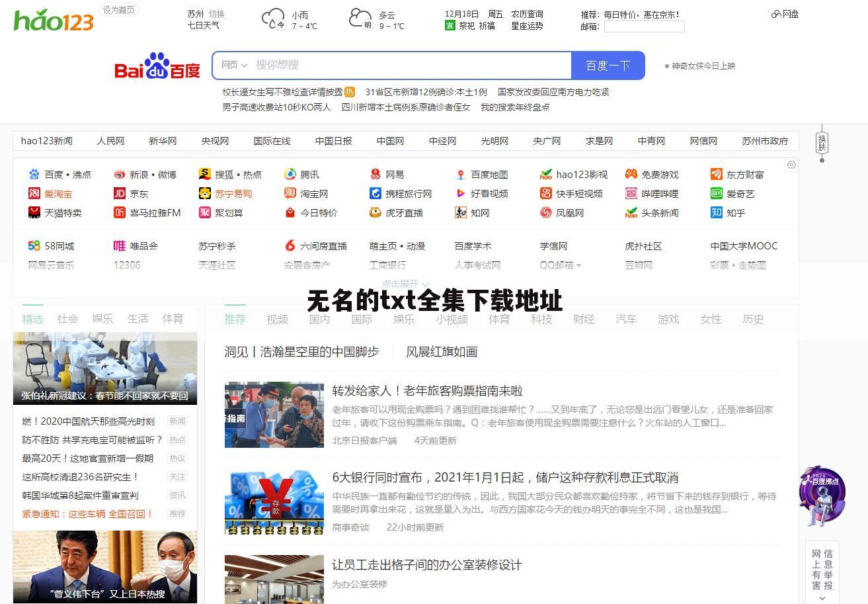Open the 菅义伟下台 news photo
Viewport: 868px width, 604px height.
(x=105, y=567)
